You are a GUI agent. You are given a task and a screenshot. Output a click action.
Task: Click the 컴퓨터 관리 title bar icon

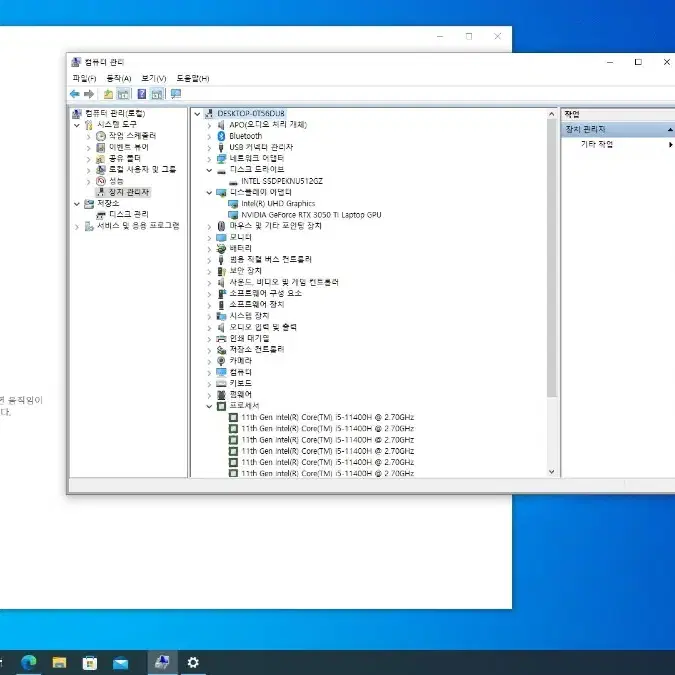tap(76, 62)
